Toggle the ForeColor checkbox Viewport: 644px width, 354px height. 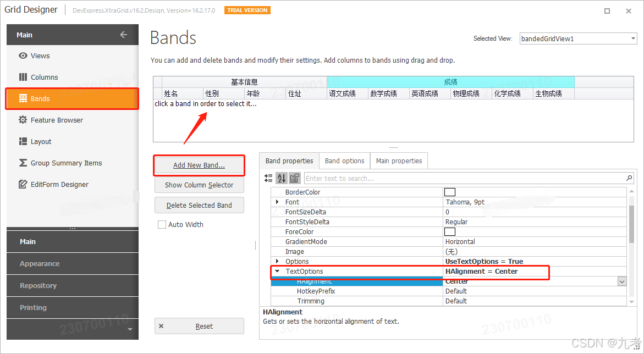tap(449, 231)
